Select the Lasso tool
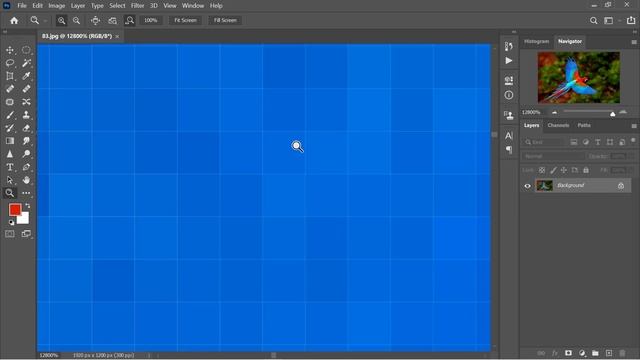 pos(10,63)
